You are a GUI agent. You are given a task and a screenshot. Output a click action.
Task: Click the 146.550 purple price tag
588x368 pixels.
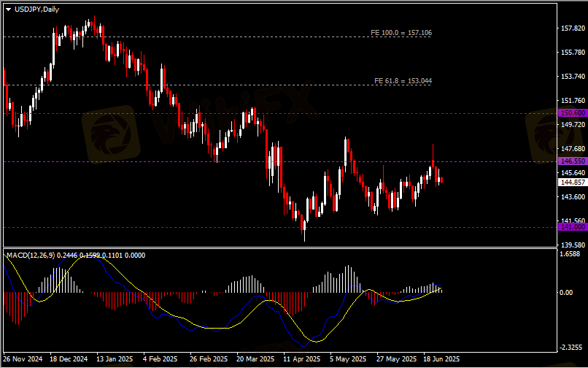[573, 161]
